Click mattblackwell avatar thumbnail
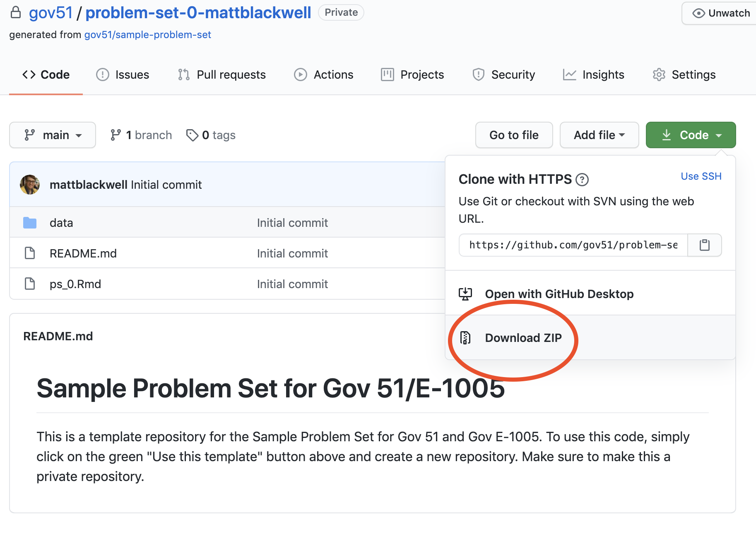 click(30, 185)
